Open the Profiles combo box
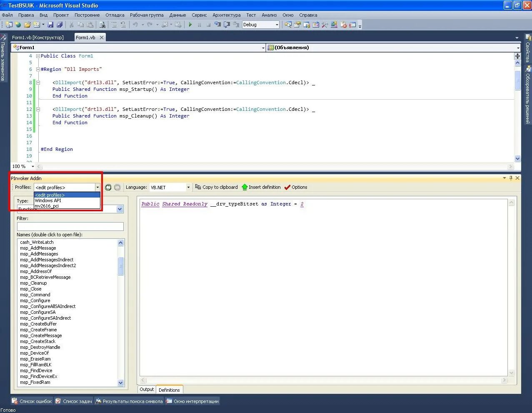This screenshot has width=532, height=413. [67, 188]
